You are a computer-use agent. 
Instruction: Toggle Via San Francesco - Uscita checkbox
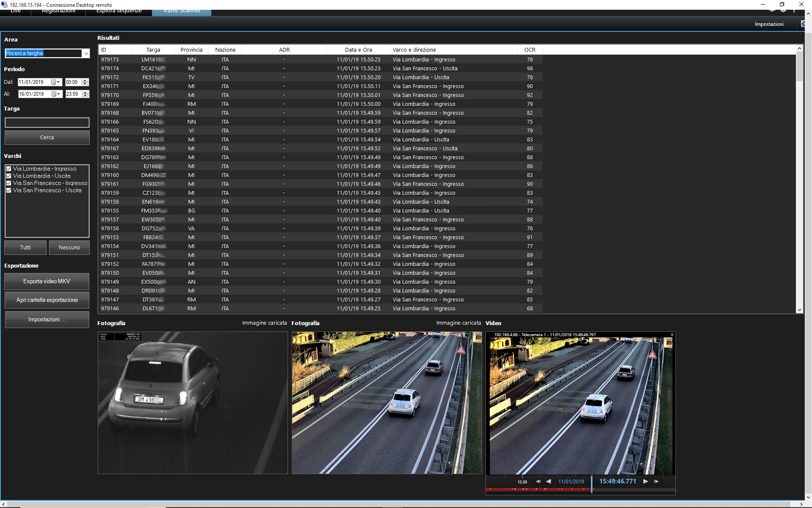[x=9, y=190]
